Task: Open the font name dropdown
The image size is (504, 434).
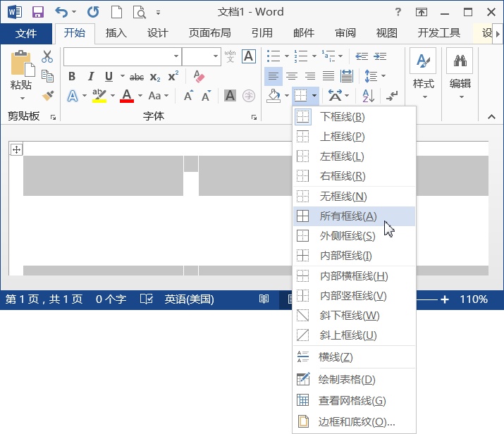Action: tap(176, 56)
